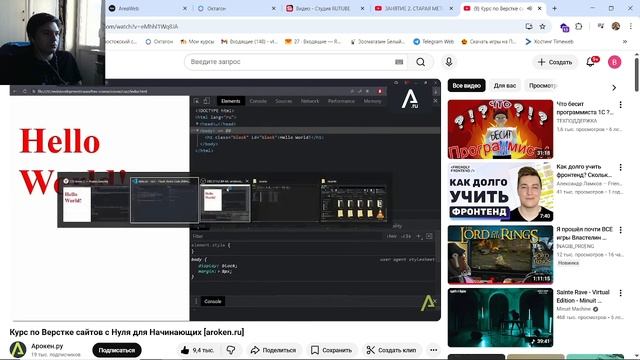Open options for Я прошёл почти ВСЕ video
Image resolution: width=640 pixels, height=360 pixels.
pos(620,230)
